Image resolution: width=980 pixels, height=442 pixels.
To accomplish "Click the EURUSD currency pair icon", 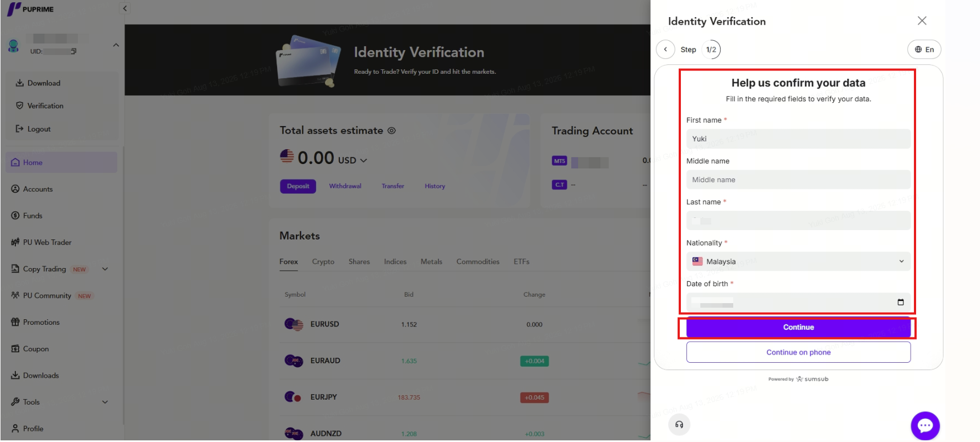I will pos(294,324).
